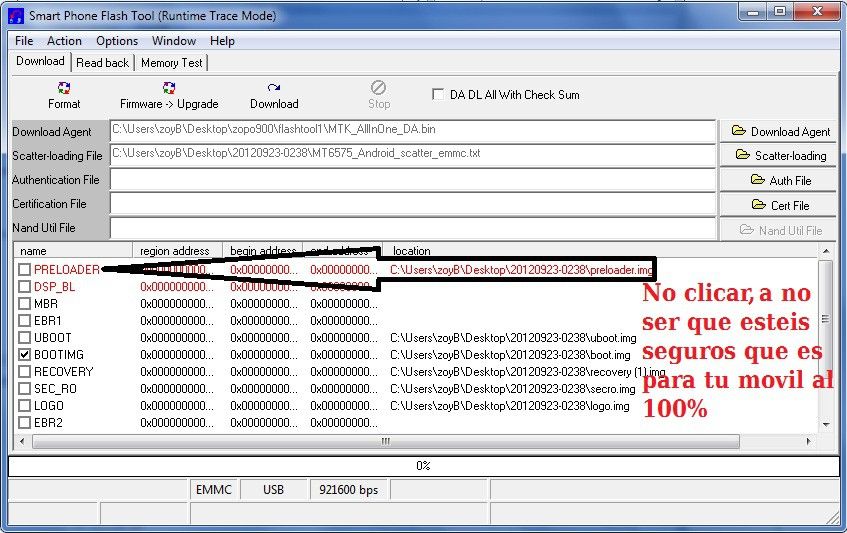
Task: Click the Cert File button
Action: pyautogui.click(x=779, y=205)
